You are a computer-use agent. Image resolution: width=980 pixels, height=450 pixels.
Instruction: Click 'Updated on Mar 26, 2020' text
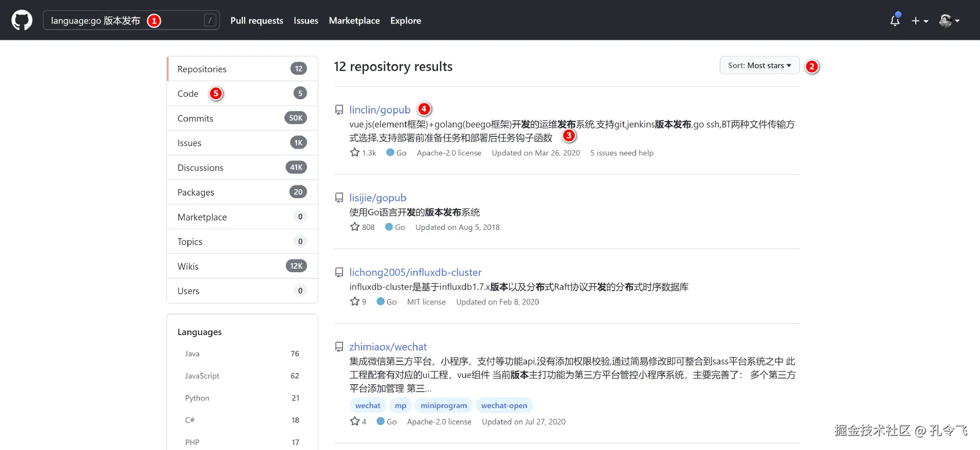[x=536, y=153]
